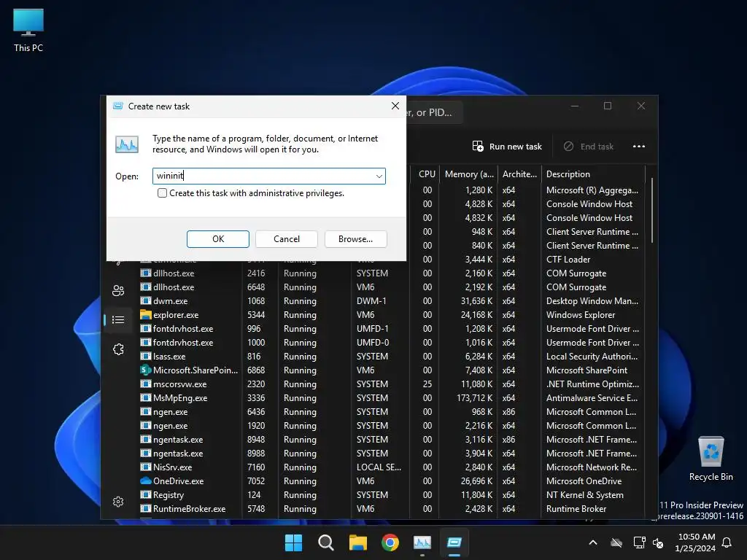
Task: Open the taskbar clock and date
Action: (x=695, y=542)
